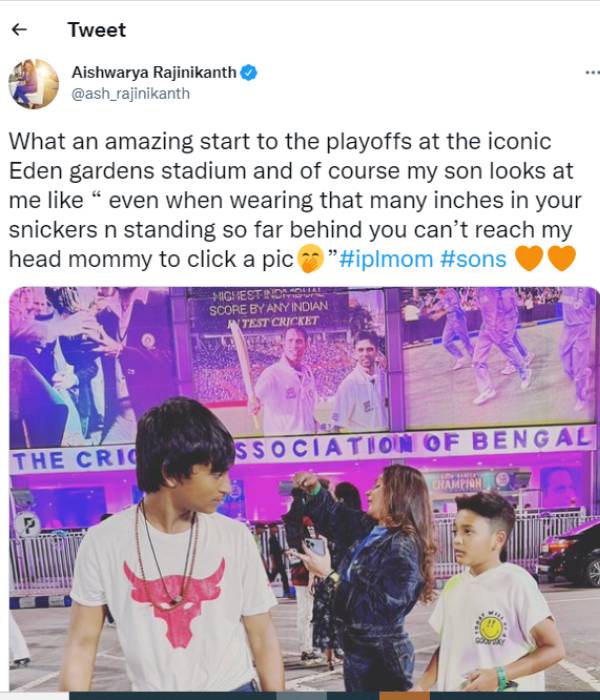The height and width of the screenshot is (700, 600).
Task: Click the face-with-hand-over-mouth emoji
Action: click(310, 258)
